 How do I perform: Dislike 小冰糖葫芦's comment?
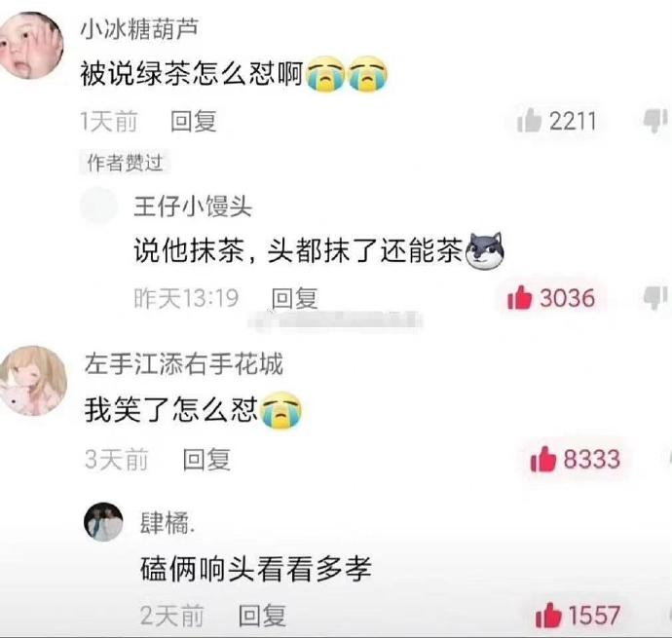tap(654, 121)
